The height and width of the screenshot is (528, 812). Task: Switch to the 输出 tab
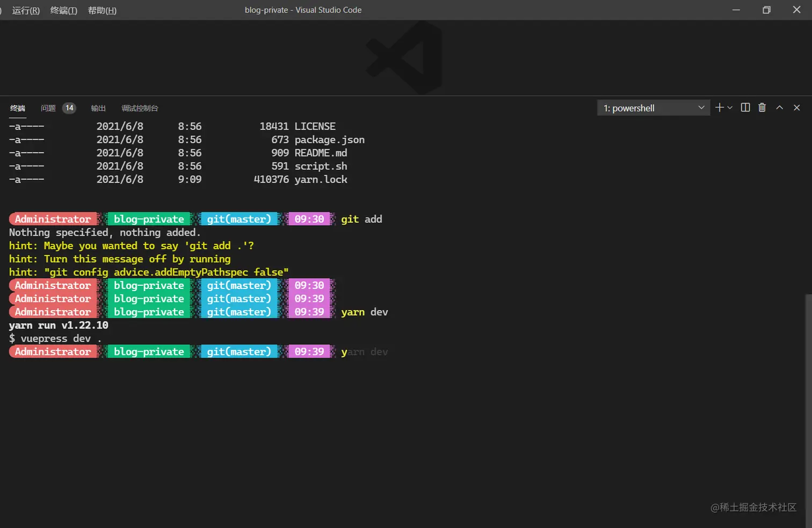click(98, 108)
